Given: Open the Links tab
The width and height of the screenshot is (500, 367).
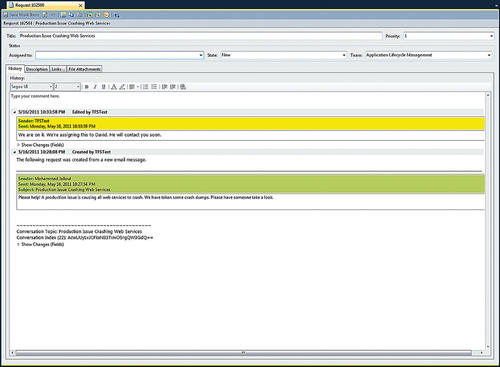Looking at the screenshot, I should pos(58,69).
